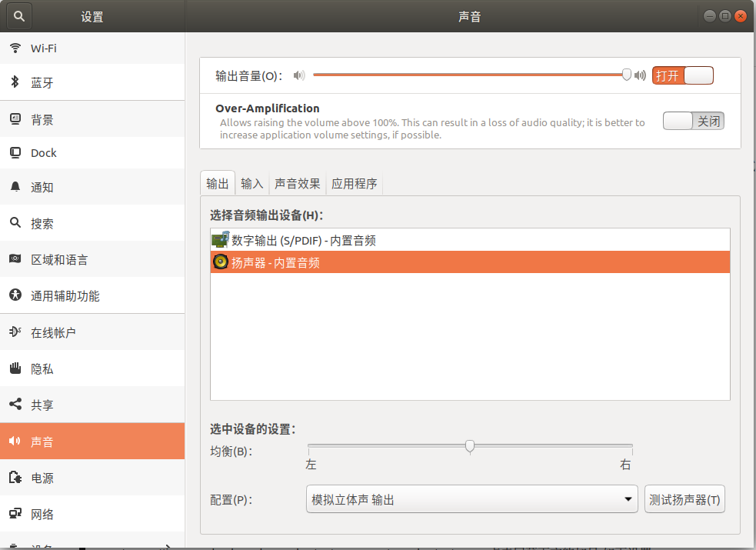The image size is (756, 550).
Task: Open 隐私 settings panel
Action: pos(92,368)
